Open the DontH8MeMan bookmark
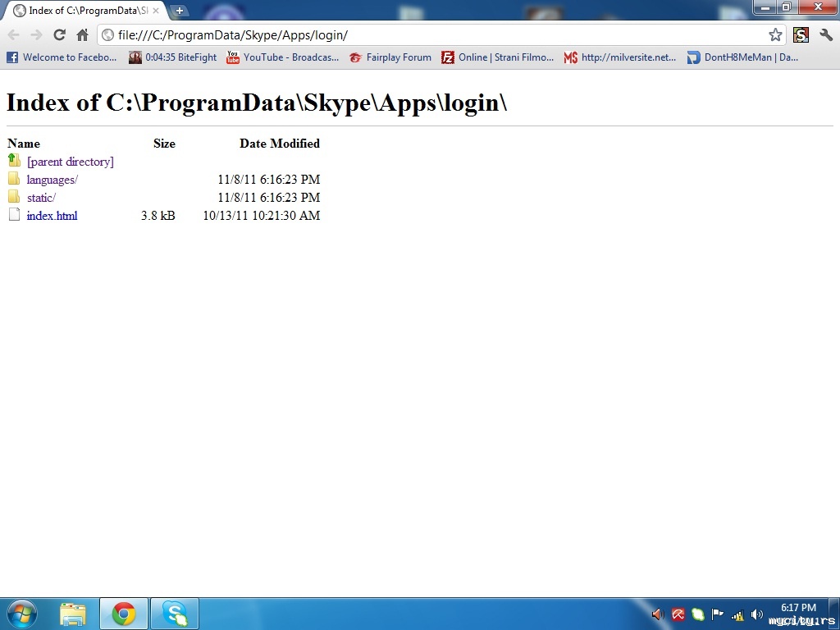840x630 pixels. coord(742,57)
